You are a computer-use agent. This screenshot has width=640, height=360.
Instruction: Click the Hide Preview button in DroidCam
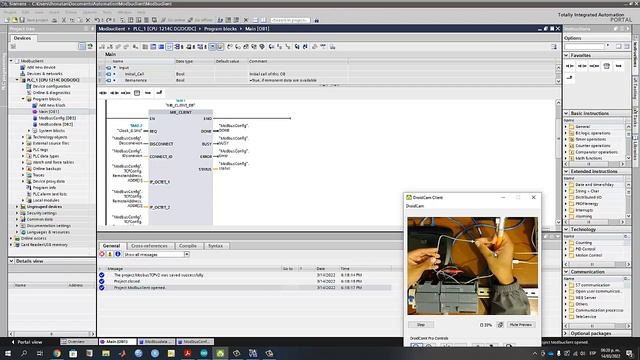[x=520, y=324]
